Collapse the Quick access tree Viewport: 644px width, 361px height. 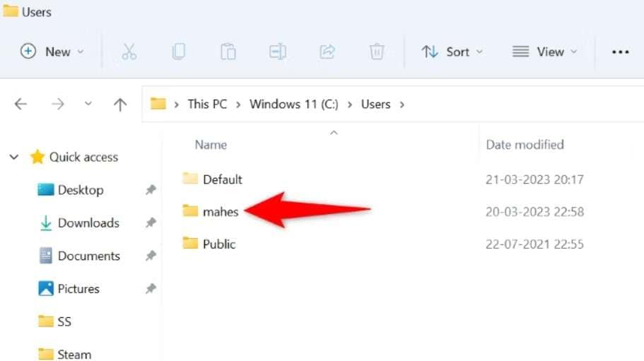pos(14,157)
